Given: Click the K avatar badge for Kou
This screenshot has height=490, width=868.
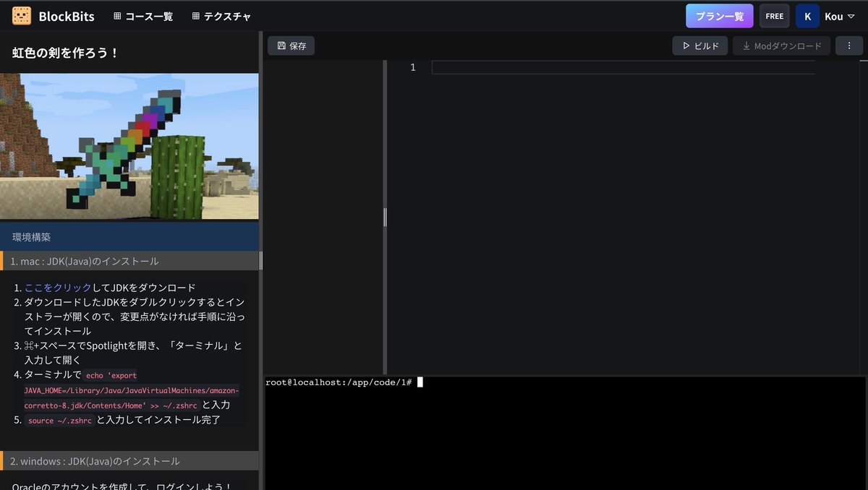Looking at the screenshot, I should 807,15.
